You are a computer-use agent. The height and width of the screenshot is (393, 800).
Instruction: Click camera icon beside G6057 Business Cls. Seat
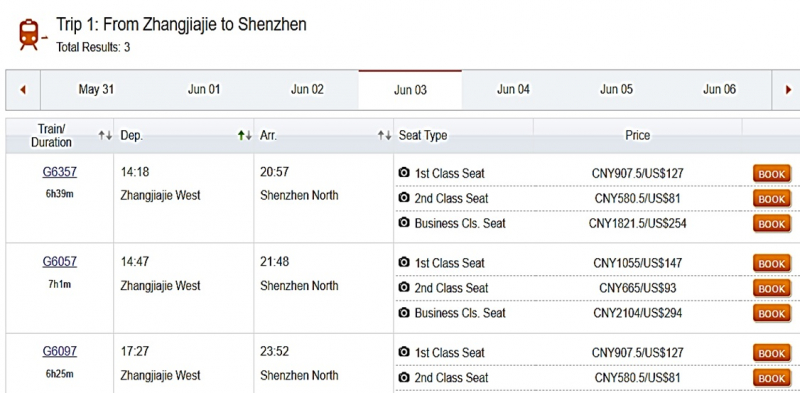(x=404, y=312)
